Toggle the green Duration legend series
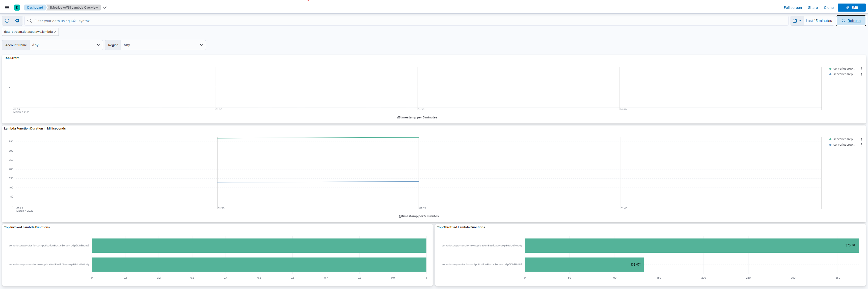The height and width of the screenshot is (289, 868). 844,139
